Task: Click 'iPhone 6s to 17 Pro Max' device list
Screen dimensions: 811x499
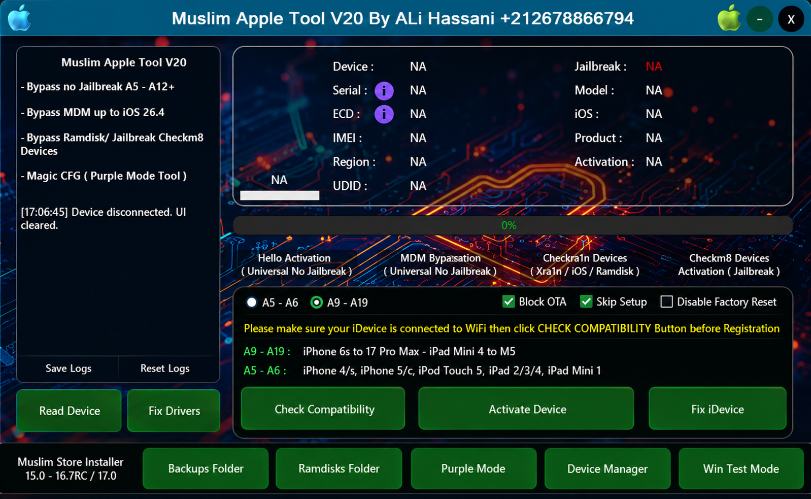Action: (409, 352)
